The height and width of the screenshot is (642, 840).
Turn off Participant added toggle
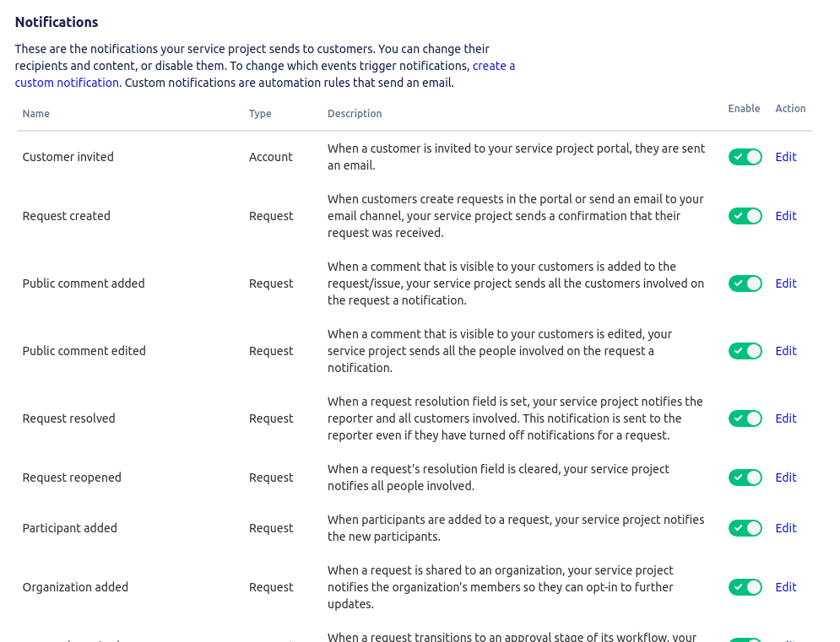(x=745, y=528)
